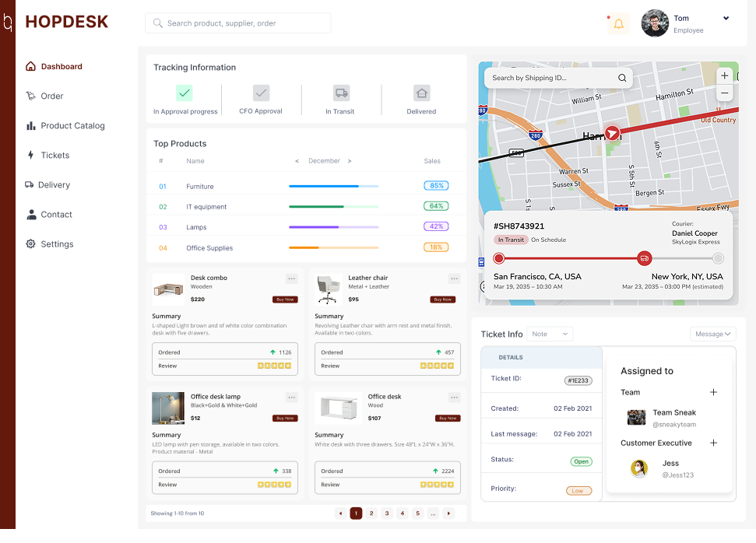Add a team with the plus icon
The width and height of the screenshot is (756, 543).
point(713,392)
